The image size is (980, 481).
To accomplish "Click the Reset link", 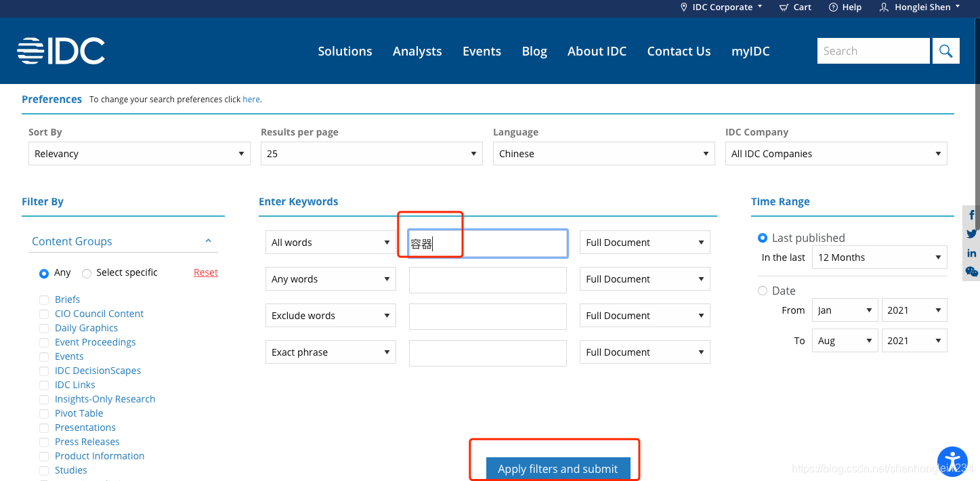I will 206,272.
